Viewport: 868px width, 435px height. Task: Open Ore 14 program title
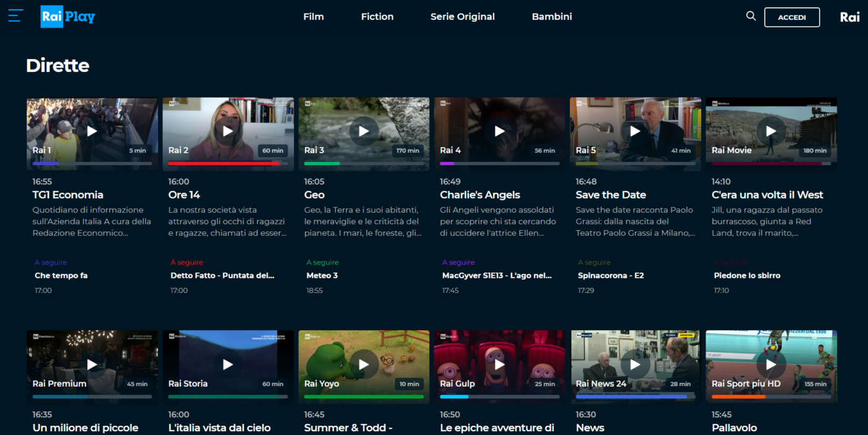(x=184, y=195)
